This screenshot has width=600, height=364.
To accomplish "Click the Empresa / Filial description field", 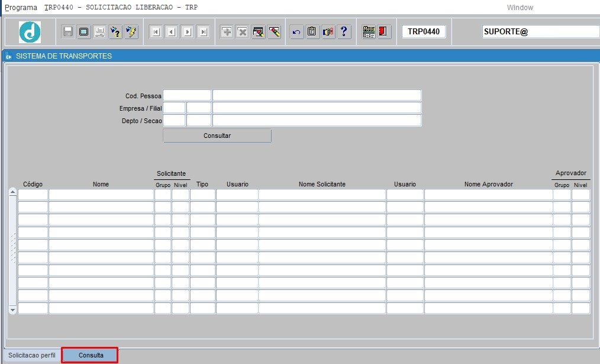I will 317,108.
